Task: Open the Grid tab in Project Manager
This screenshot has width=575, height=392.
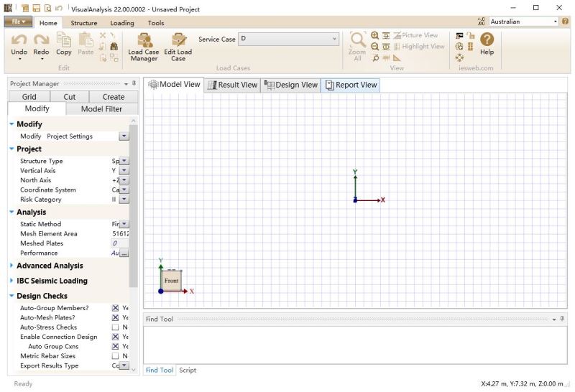Action: [29, 97]
